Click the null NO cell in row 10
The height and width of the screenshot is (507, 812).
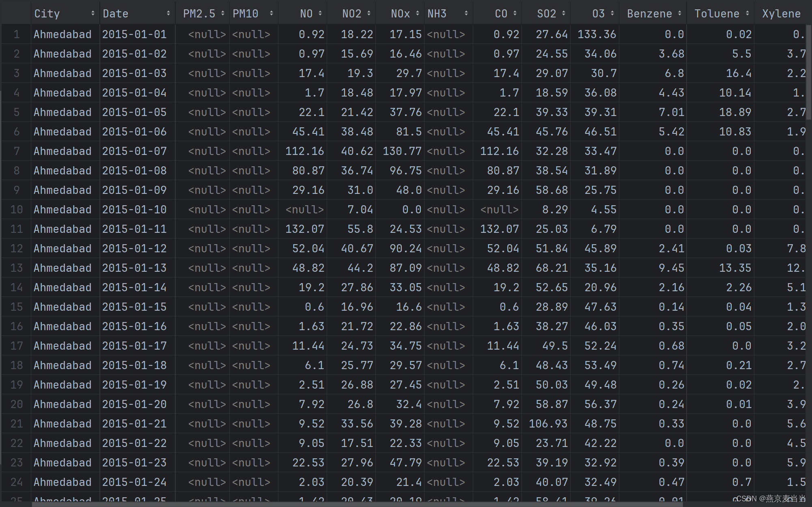tap(304, 210)
